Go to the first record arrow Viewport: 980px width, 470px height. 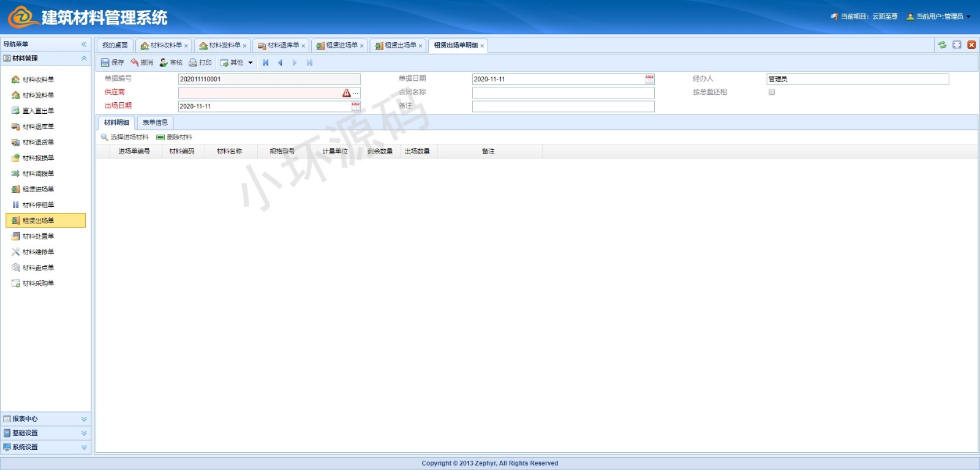point(266,62)
